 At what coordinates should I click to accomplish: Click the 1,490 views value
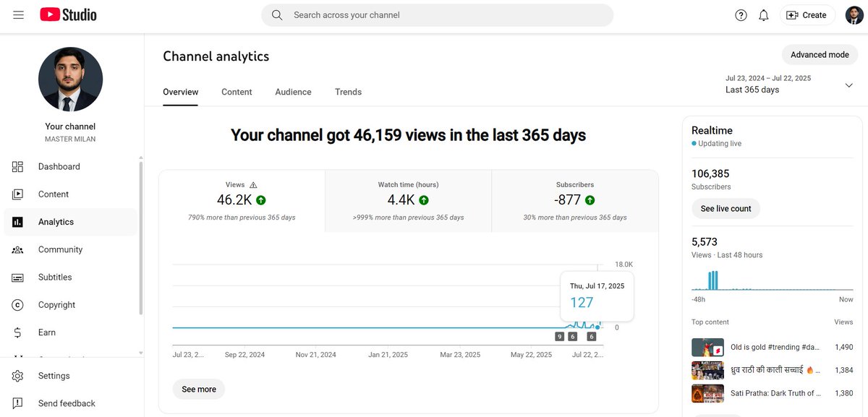coord(843,348)
